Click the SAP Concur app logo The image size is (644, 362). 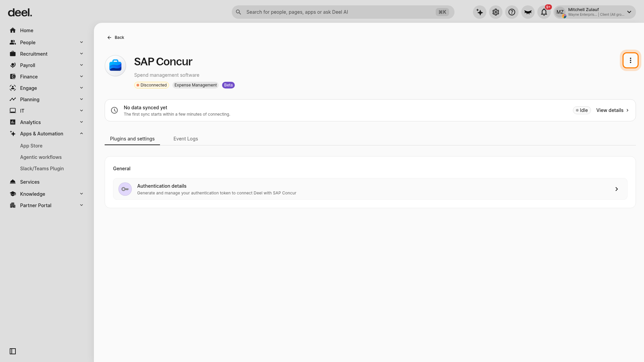115,66
